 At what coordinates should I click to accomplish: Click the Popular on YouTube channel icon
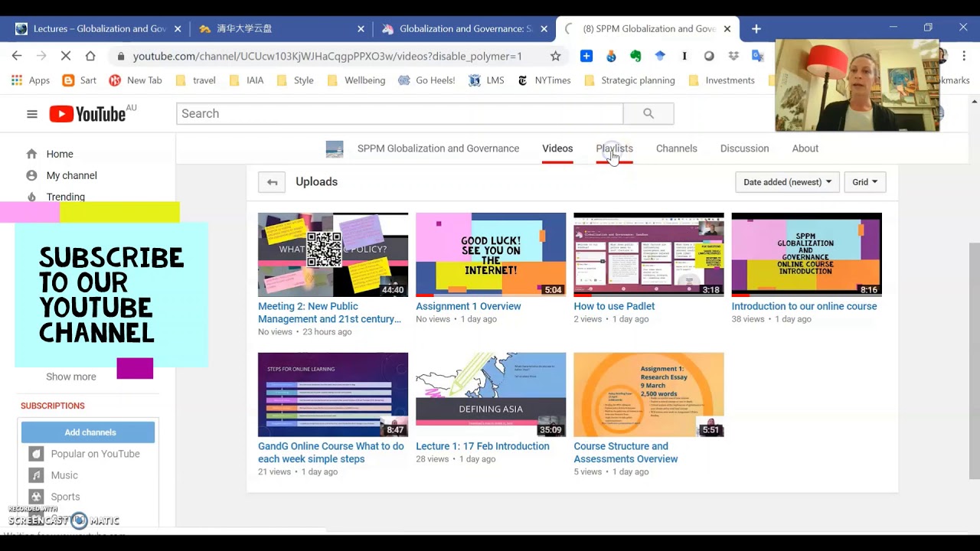coord(36,454)
